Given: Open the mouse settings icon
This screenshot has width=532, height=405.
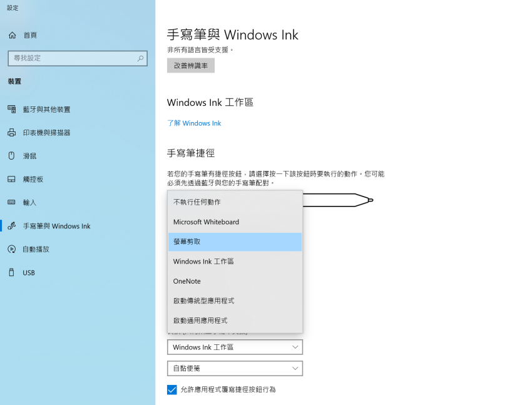Looking at the screenshot, I should point(11,156).
